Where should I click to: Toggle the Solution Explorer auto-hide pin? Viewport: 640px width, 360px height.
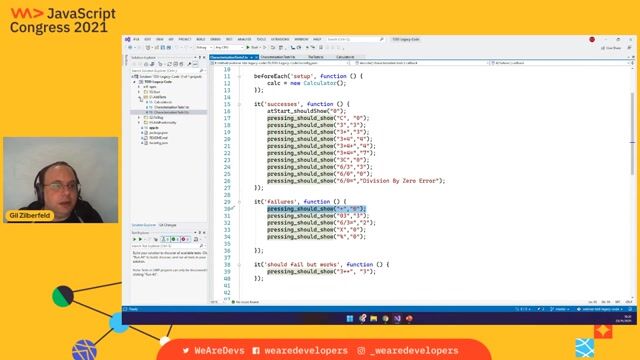coord(200,58)
